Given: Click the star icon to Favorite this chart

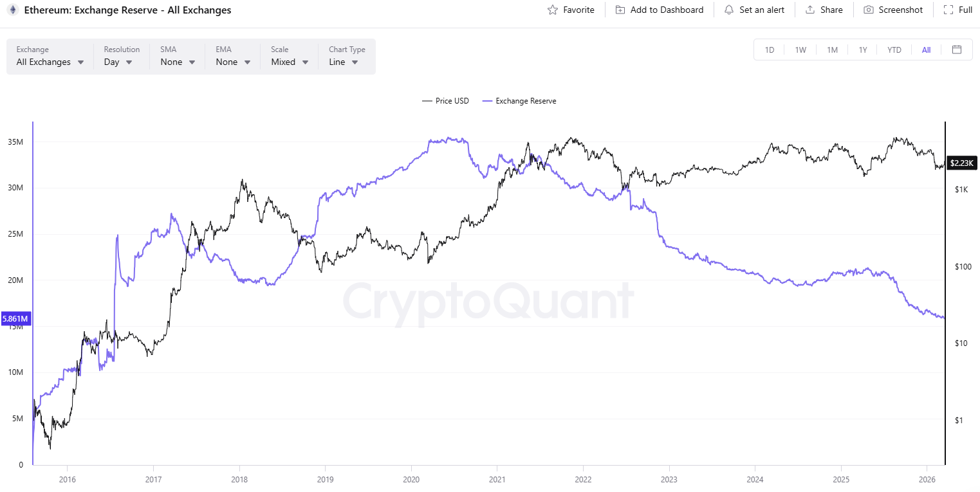Looking at the screenshot, I should [551, 10].
